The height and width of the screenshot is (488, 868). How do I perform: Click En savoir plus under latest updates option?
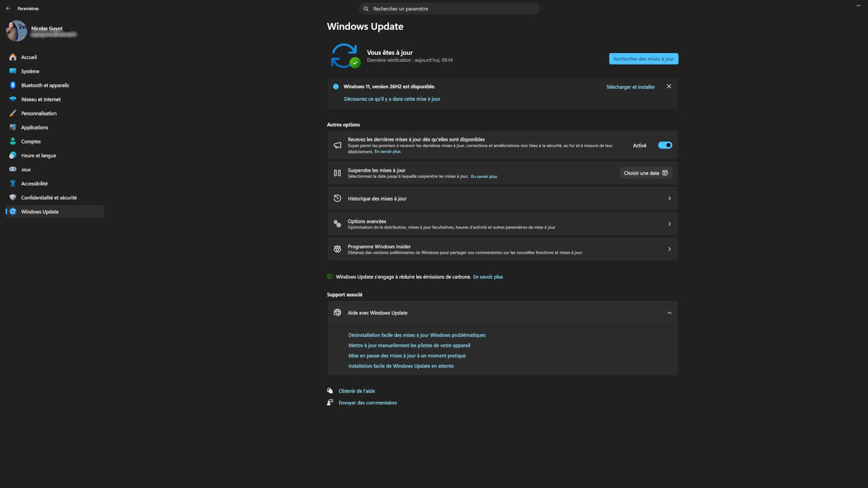(x=387, y=152)
